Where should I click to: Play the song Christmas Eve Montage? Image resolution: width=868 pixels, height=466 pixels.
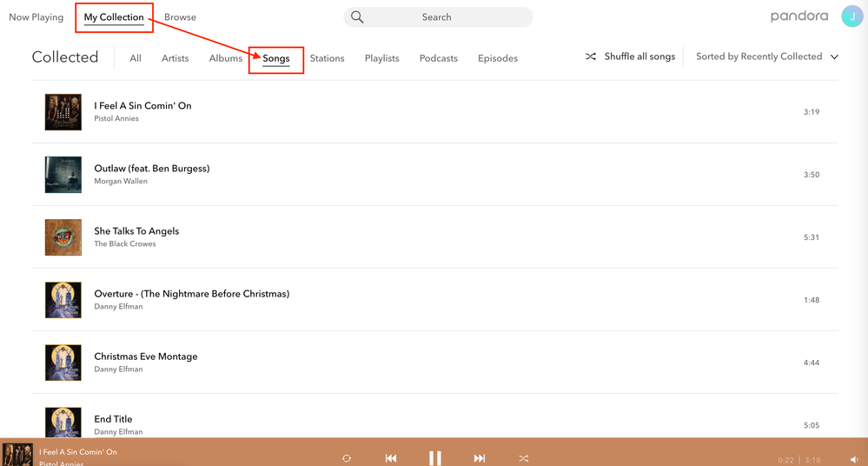coord(145,356)
